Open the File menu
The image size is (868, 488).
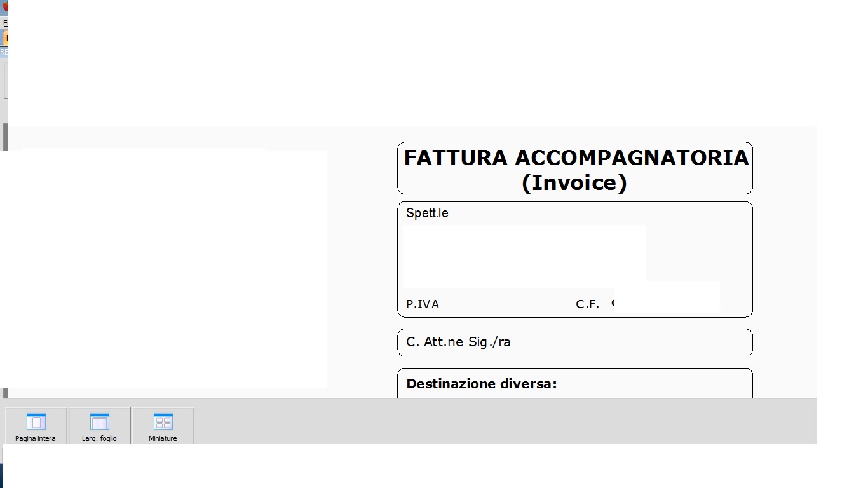tap(5, 23)
